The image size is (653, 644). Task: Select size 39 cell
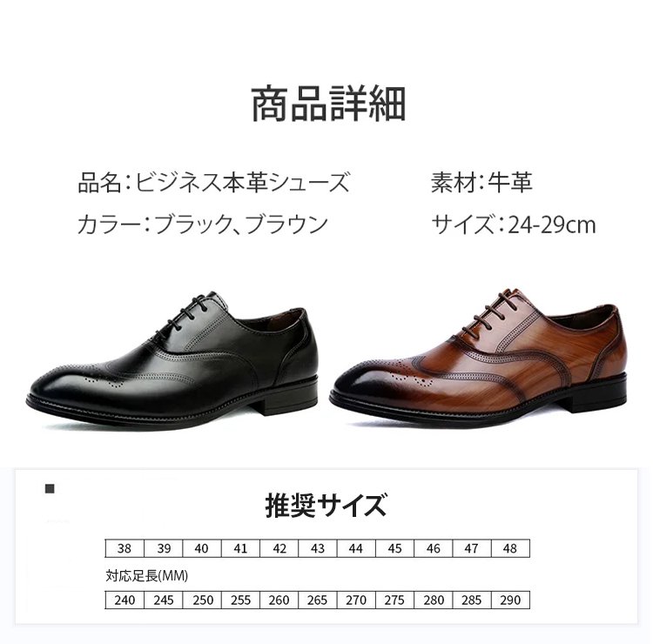[x=164, y=548]
